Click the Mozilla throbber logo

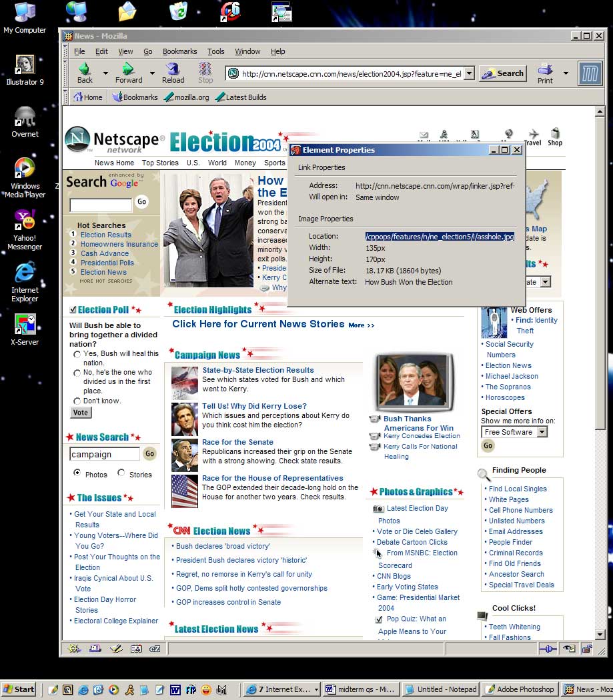(x=590, y=73)
